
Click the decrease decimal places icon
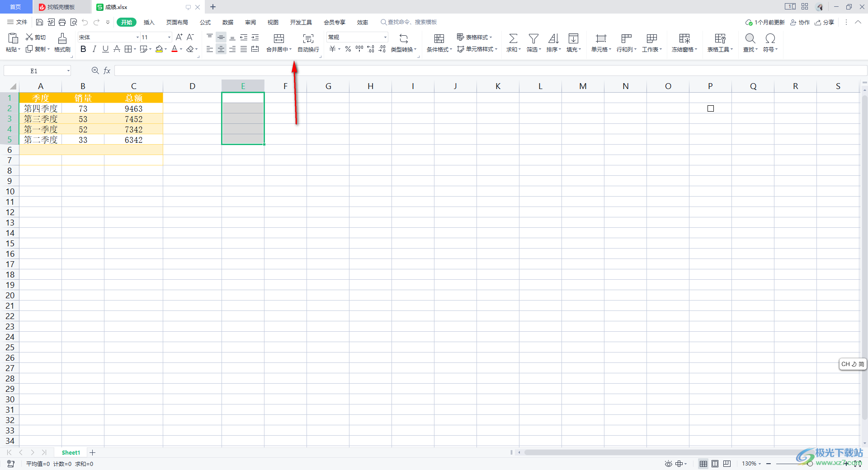382,49
